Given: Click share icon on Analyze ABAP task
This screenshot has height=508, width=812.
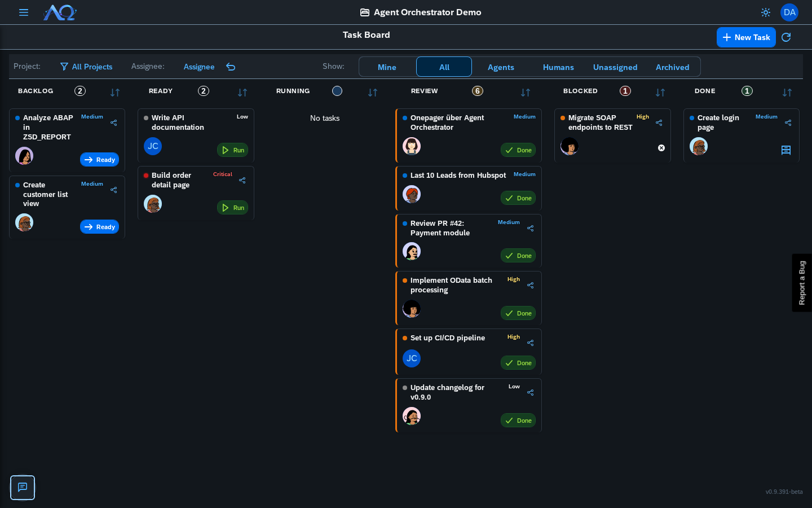Looking at the screenshot, I should pyautogui.click(x=114, y=122).
